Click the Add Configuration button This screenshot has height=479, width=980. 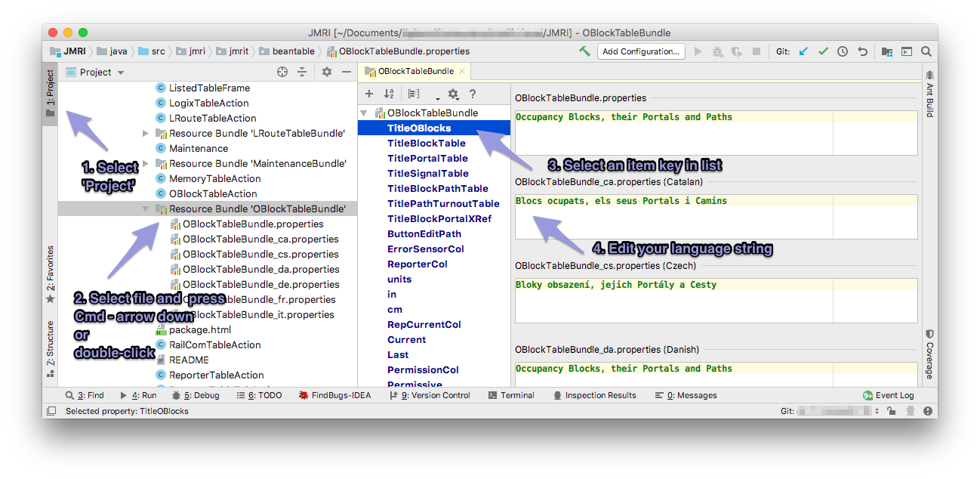pos(641,51)
